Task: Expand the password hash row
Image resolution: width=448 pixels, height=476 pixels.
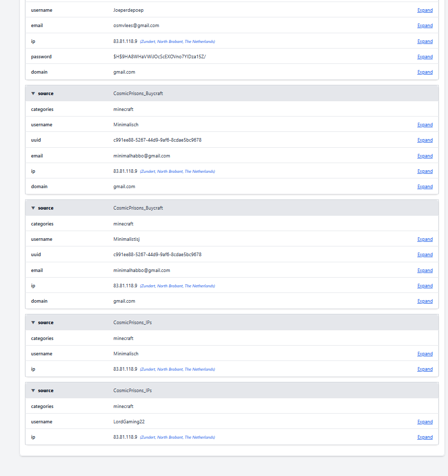Action: tap(424, 57)
